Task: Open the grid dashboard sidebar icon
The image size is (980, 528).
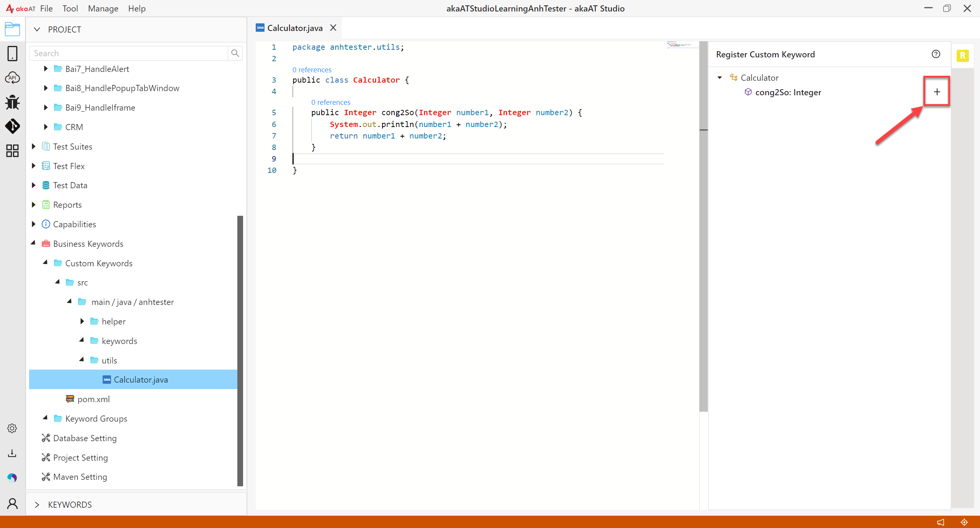Action: (x=12, y=151)
